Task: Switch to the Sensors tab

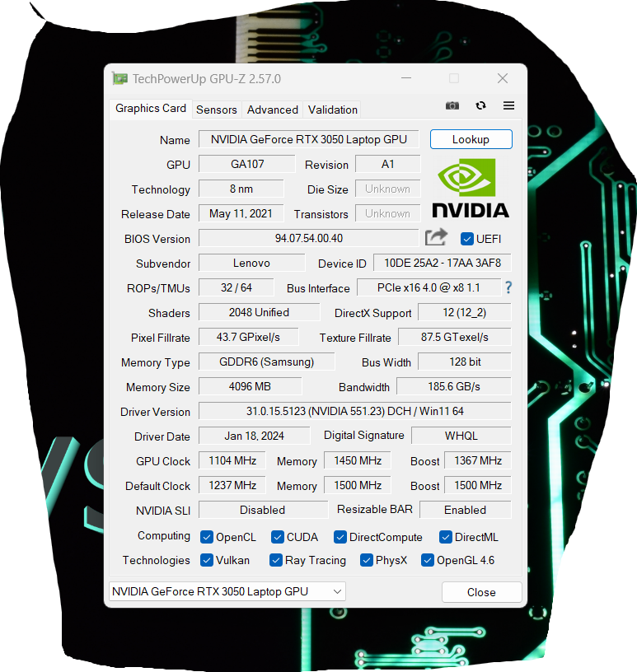Action: point(217,110)
